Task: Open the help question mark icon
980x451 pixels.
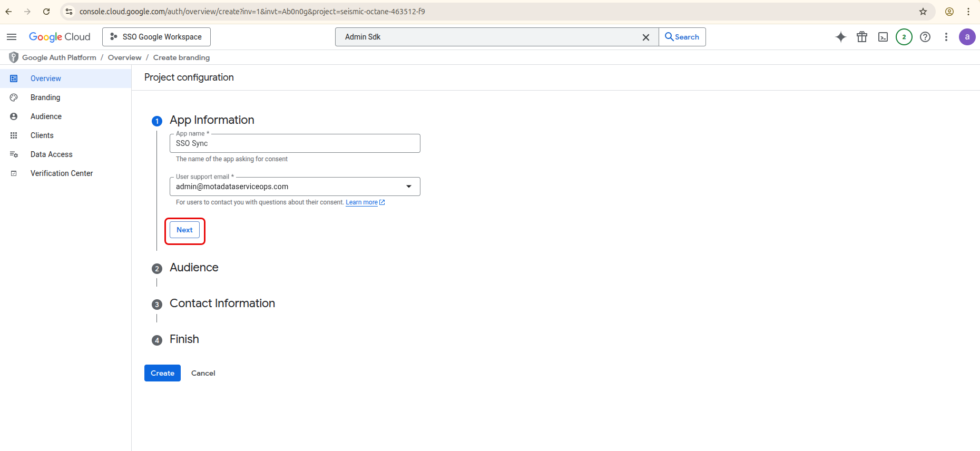Action: click(x=925, y=37)
